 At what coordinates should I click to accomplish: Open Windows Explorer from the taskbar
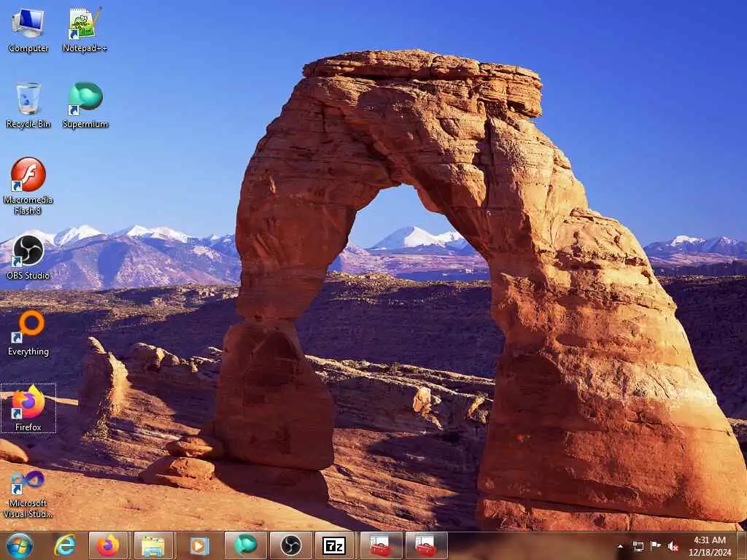coord(153,545)
